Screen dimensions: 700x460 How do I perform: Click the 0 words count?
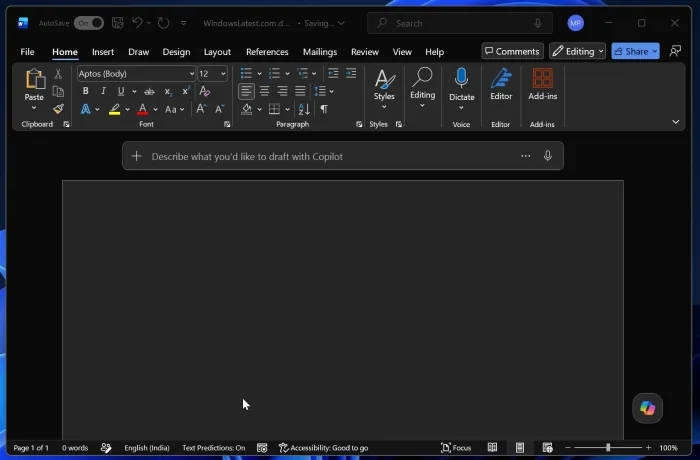75,447
